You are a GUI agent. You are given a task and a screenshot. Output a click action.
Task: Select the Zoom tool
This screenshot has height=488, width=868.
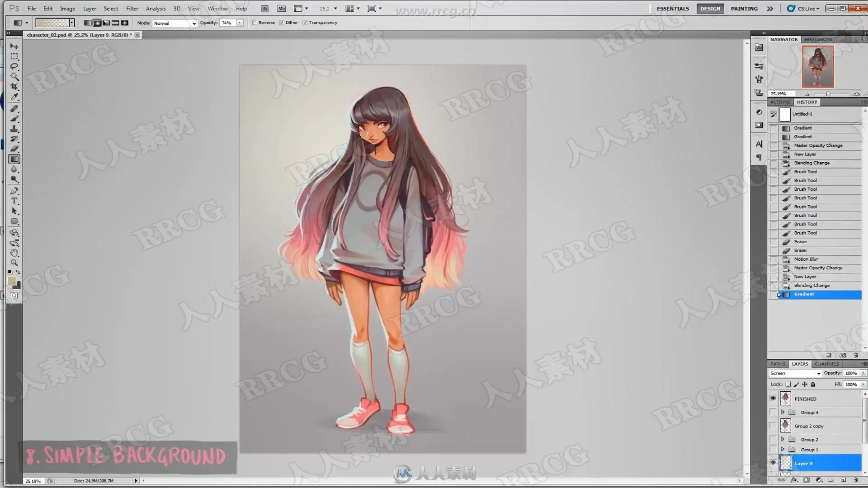(14, 263)
